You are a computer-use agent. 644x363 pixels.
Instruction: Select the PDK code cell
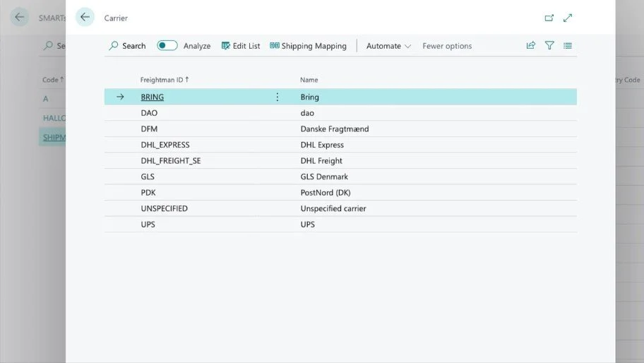tap(148, 193)
